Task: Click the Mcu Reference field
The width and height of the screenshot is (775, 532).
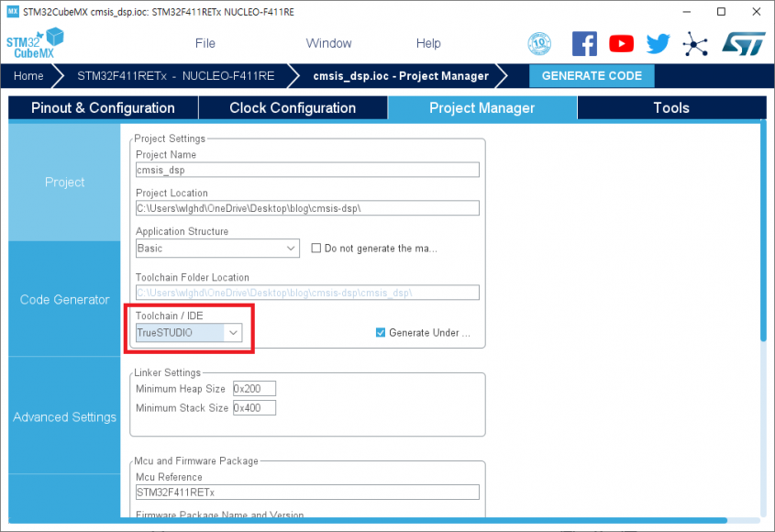Action: pyautogui.click(x=307, y=492)
